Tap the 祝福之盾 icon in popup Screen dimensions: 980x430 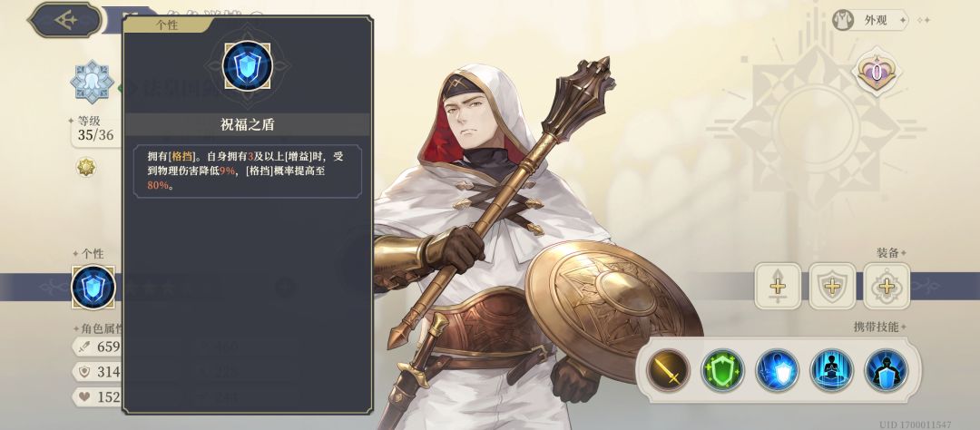248,65
